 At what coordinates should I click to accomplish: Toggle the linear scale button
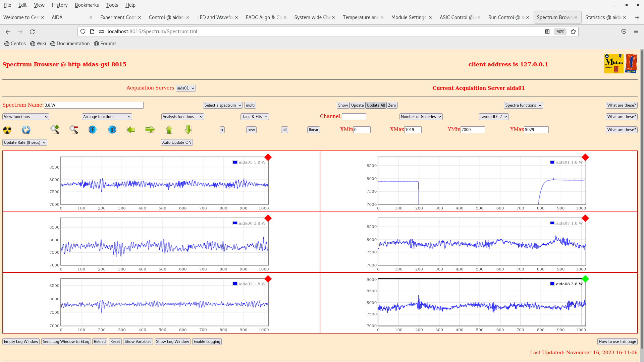pyautogui.click(x=313, y=130)
